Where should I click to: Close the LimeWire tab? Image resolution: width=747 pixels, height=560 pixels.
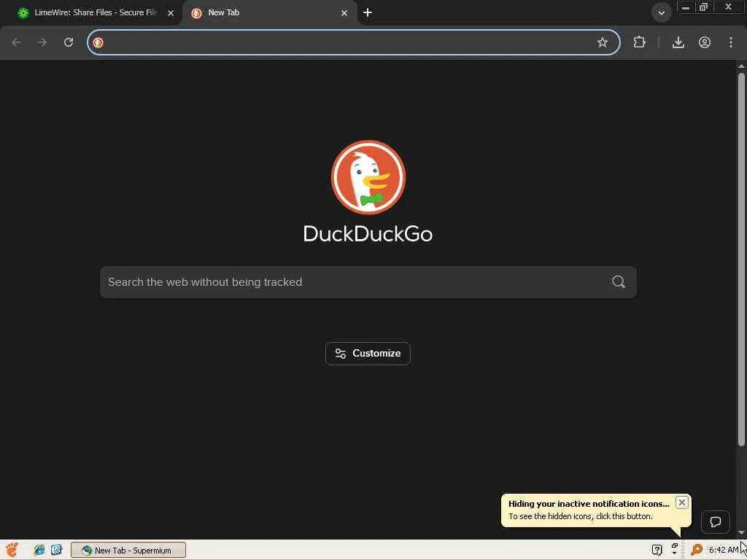171,13
